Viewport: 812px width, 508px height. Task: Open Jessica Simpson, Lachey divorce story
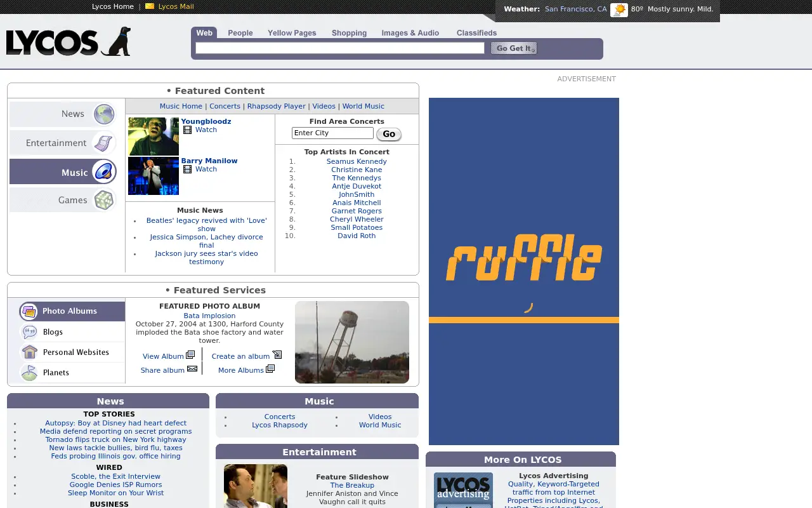[207, 241]
